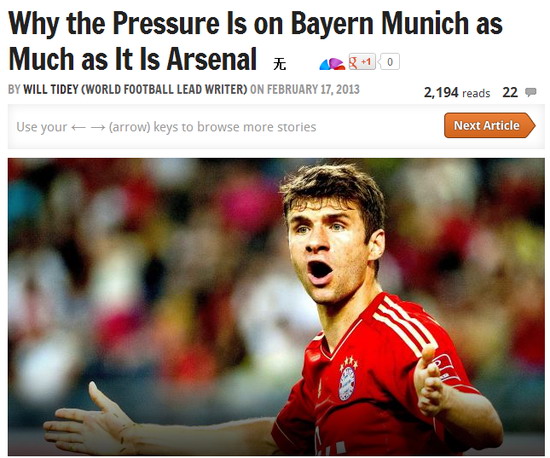
Task: Click the +1 count bubble showing 0
Action: coord(389,62)
